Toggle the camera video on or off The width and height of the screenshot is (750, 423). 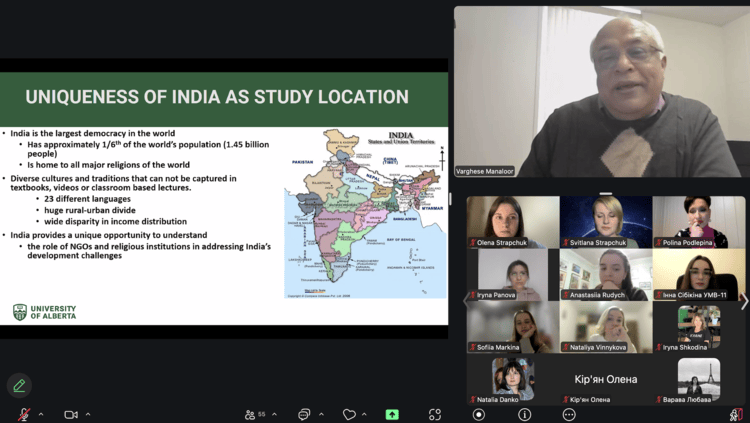[x=71, y=414]
